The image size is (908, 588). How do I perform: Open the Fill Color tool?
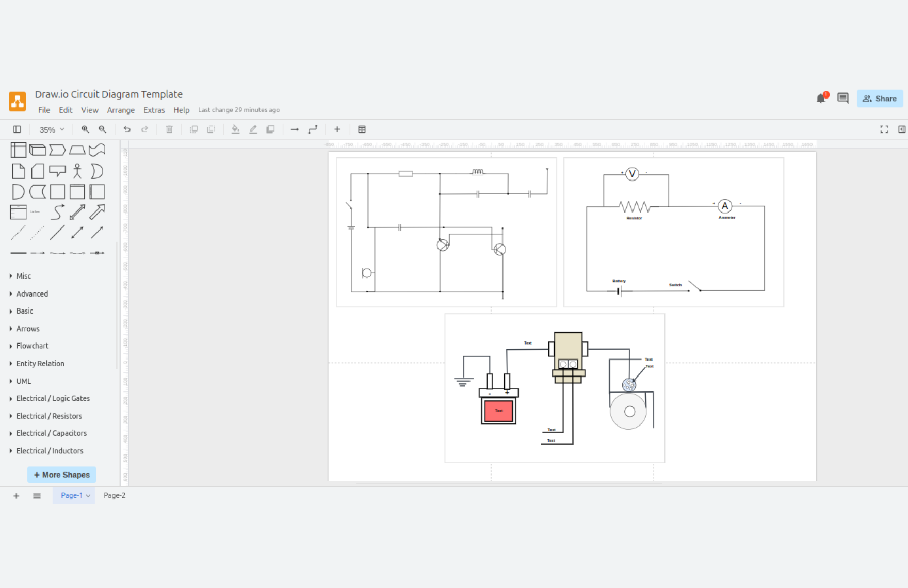235,129
